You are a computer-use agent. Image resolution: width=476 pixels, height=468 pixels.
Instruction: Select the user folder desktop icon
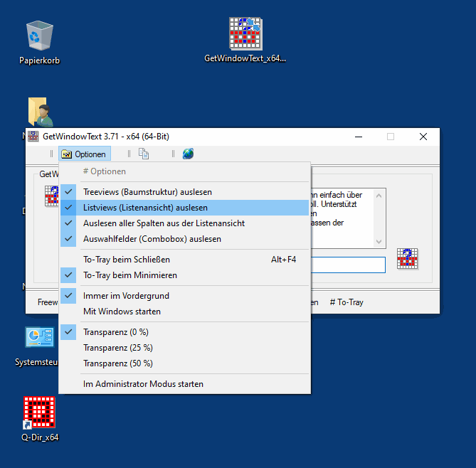point(41,112)
